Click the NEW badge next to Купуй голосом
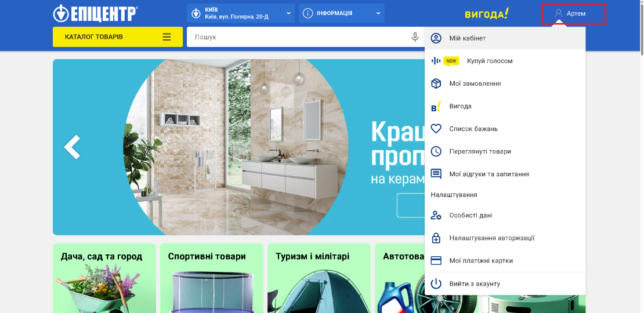The height and width of the screenshot is (313, 644). pos(451,61)
